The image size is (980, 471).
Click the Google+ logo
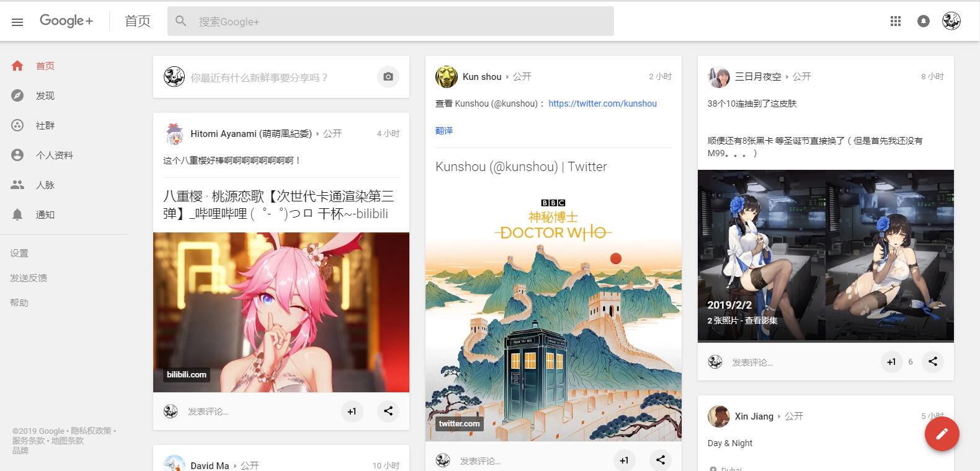click(66, 21)
